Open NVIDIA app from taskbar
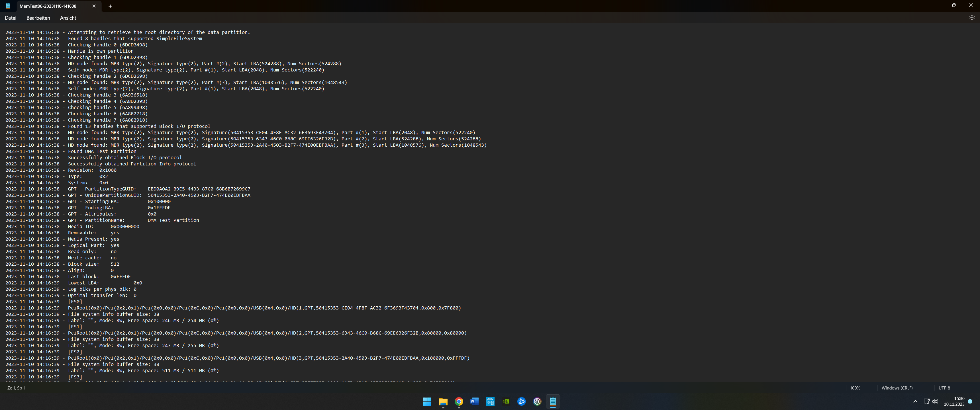Screen dimensions: 980x410 [x=506, y=401]
